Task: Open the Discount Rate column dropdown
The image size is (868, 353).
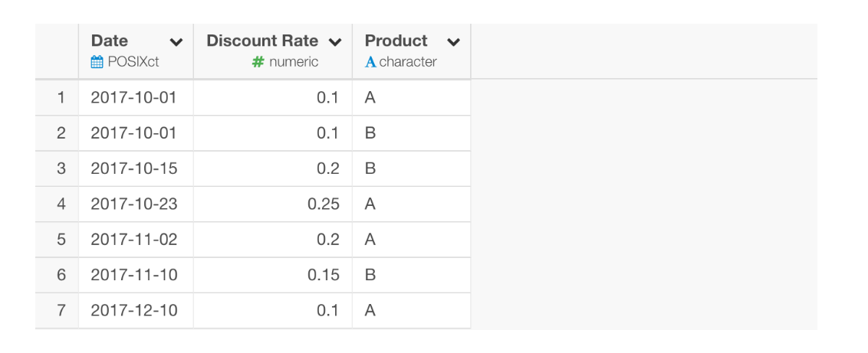Action: (x=334, y=42)
